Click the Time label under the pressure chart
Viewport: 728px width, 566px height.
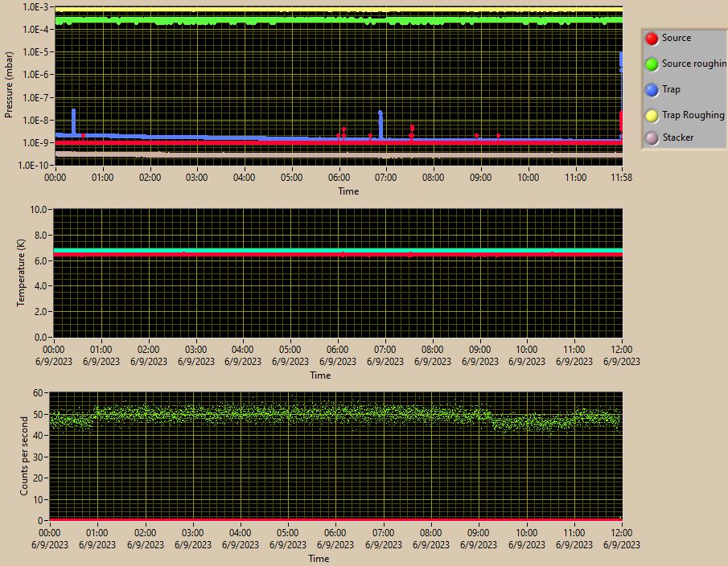tap(348, 191)
